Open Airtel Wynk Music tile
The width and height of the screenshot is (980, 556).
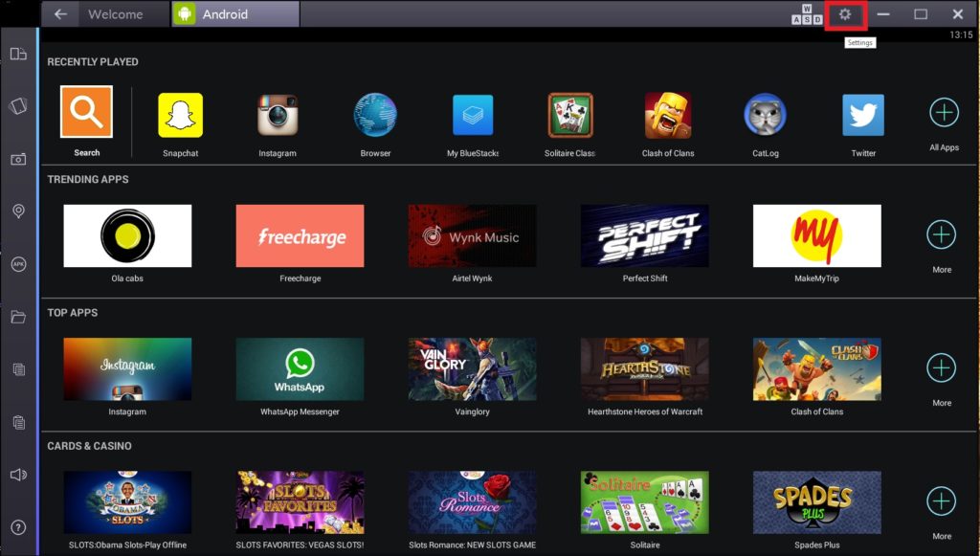(473, 236)
